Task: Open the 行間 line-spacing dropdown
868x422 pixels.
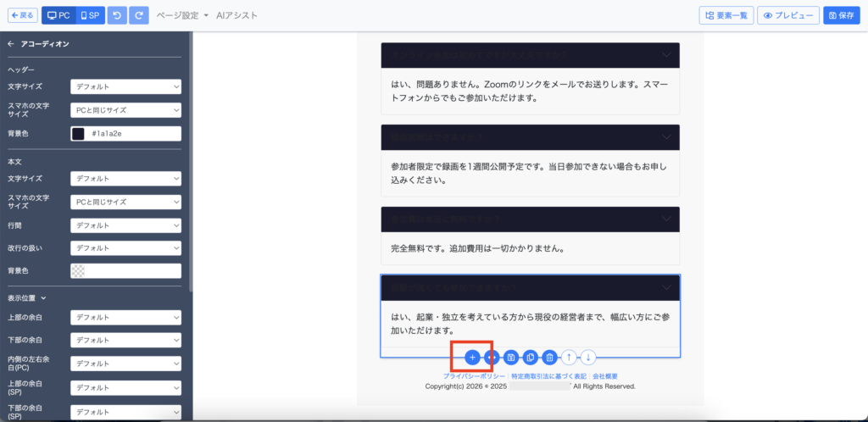Action: (x=125, y=225)
